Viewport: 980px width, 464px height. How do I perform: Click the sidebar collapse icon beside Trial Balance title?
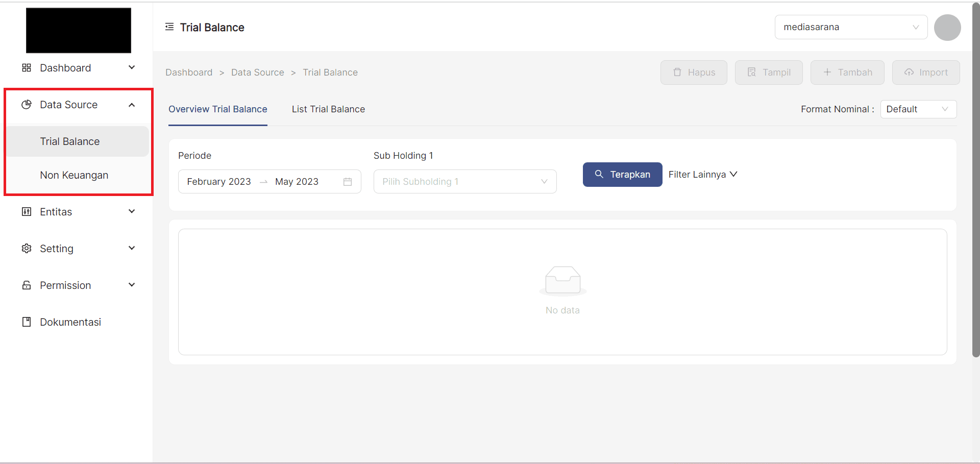(169, 27)
